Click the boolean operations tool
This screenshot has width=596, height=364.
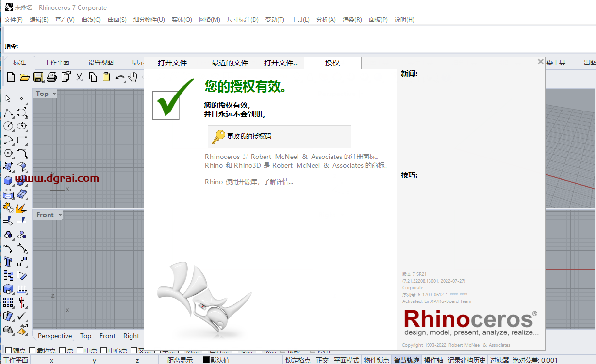(x=8, y=235)
